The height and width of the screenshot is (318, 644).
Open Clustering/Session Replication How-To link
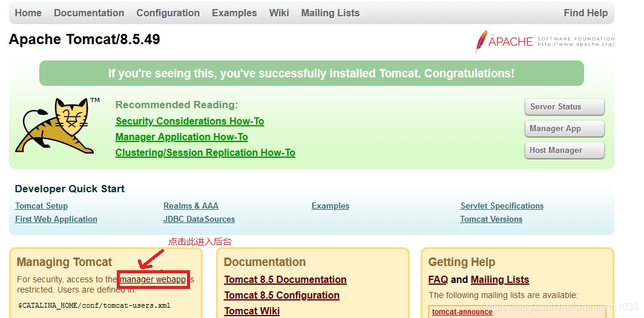[205, 152]
